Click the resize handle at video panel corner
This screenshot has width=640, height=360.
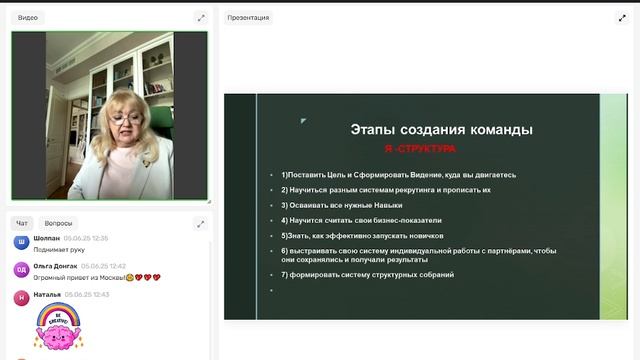[x=209, y=202]
